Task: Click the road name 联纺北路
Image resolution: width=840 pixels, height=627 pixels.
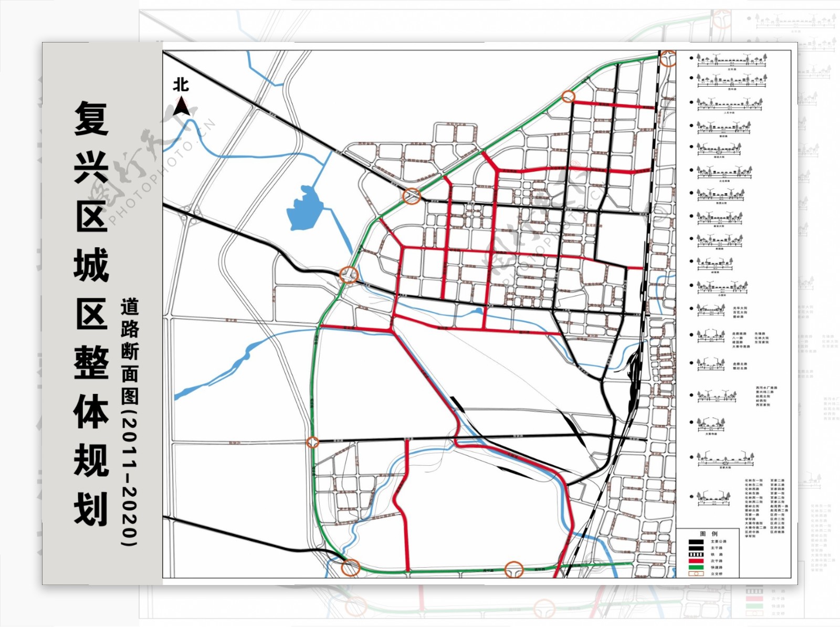Action: click(x=740, y=368)
